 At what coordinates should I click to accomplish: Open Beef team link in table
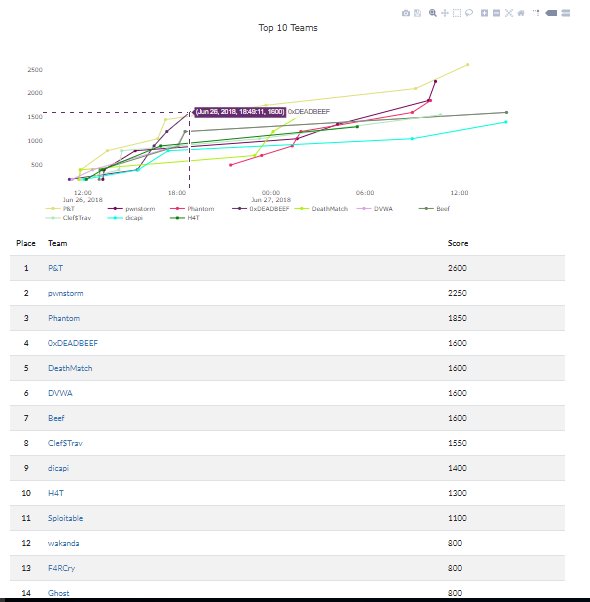point(56,418)
